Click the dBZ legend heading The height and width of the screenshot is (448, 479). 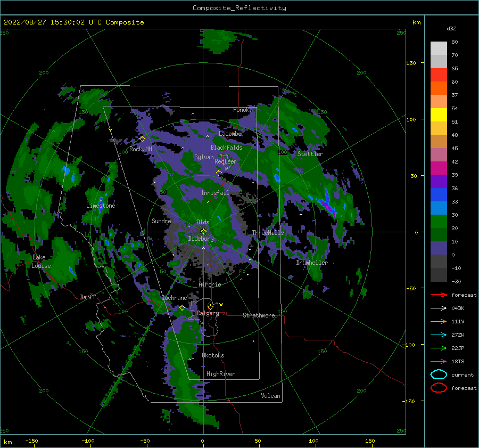[451, 29]
